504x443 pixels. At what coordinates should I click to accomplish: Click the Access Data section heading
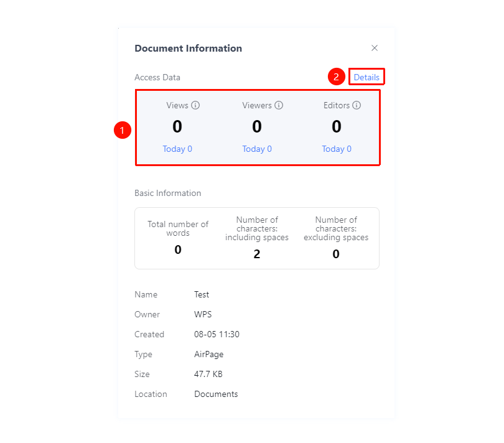tap(157, 78)
